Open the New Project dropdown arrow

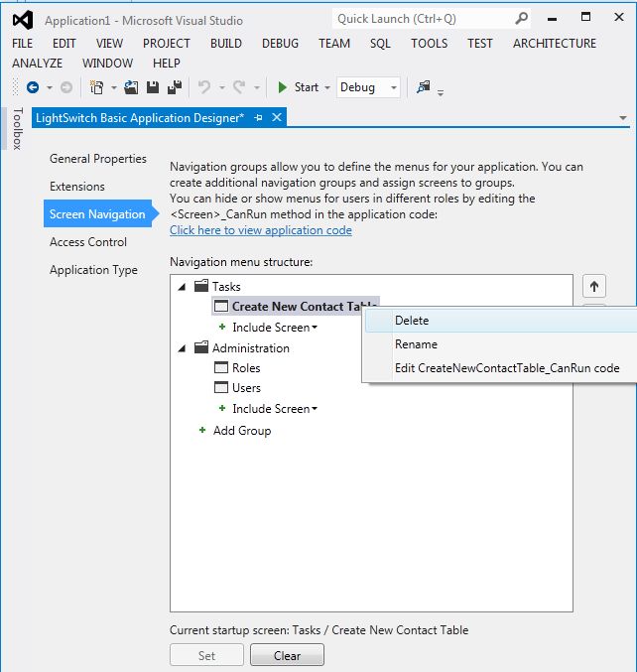tap(114, 88)
